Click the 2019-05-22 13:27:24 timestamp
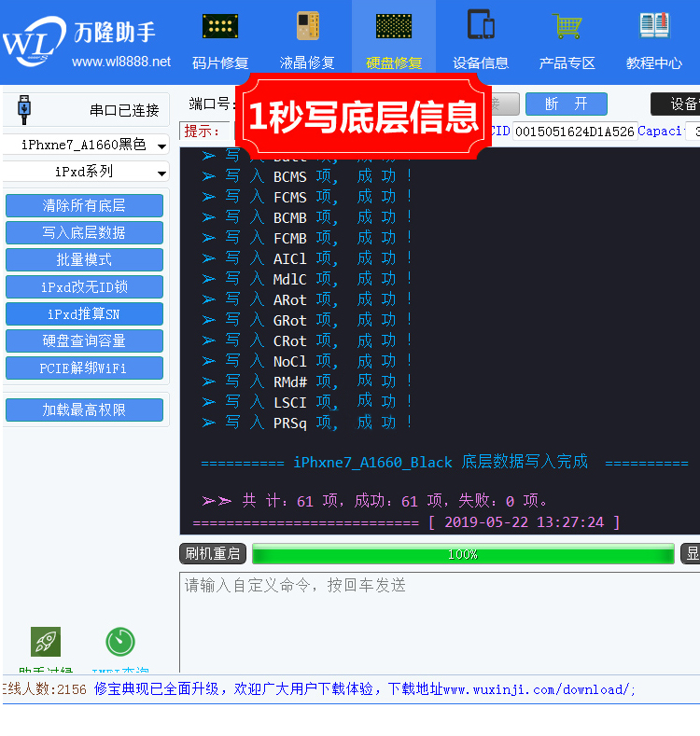This screenshot has height=736, width=700. [525, 522]
